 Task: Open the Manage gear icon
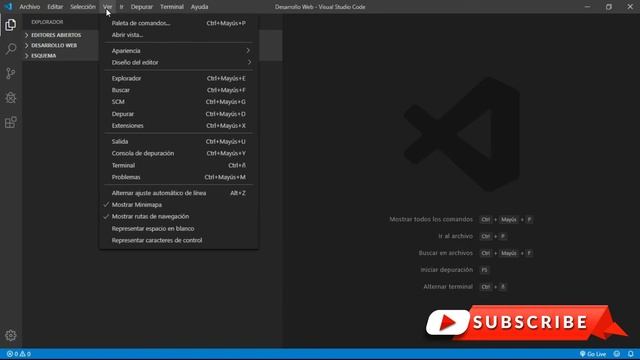[11, 335]
